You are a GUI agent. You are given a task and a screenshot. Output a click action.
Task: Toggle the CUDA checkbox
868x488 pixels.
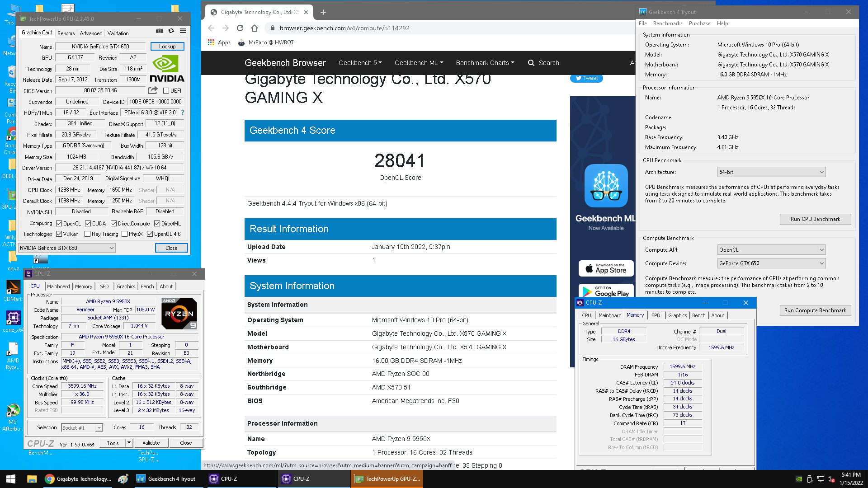click(x=88, y=223)
